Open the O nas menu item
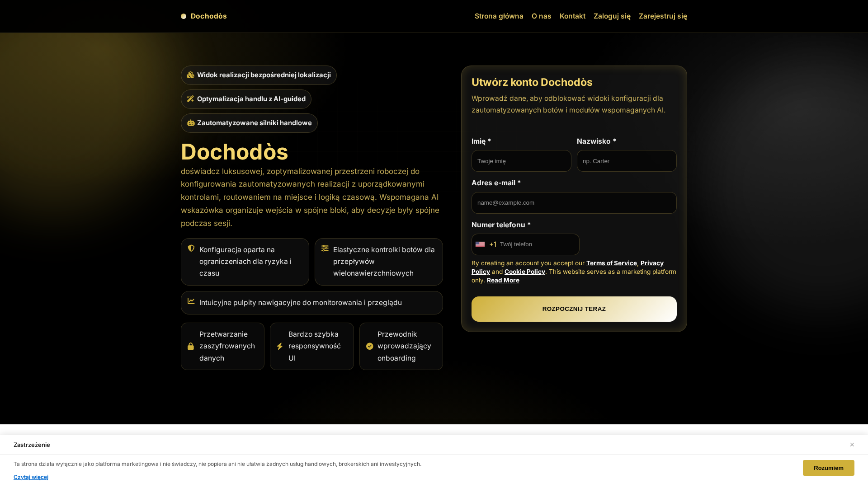 pyautogui.click(x=542, y=16)
